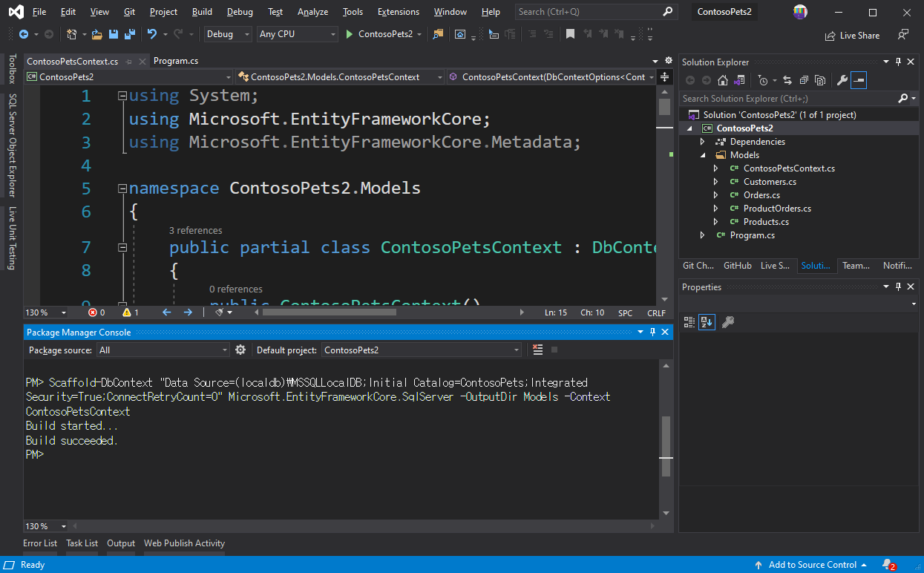Image resolution: width=924 pixels, height=573 pixels.
Task: Expand the Customers.cs node
Action: tap(715, 182)
